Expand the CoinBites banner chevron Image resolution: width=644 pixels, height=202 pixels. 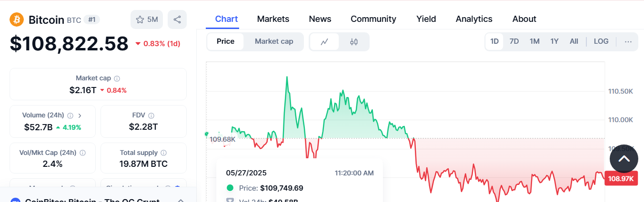(x=181, y=200)
